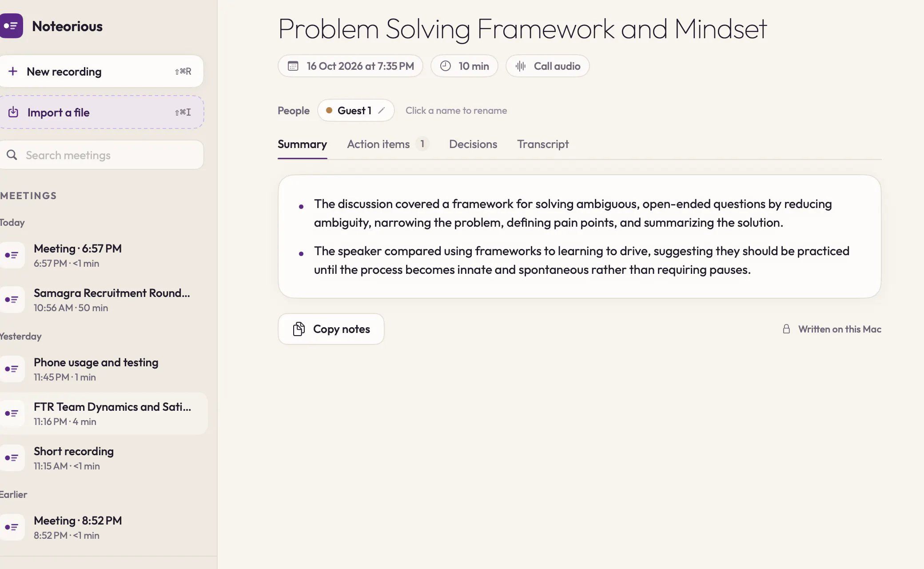Screen dimensions: 924x569
Task: Switch to the Action items tab
Action: click(387, 144)
